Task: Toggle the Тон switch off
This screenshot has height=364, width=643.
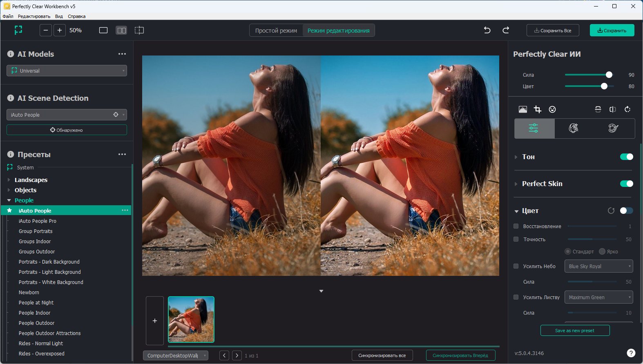Action: [626, 157]
